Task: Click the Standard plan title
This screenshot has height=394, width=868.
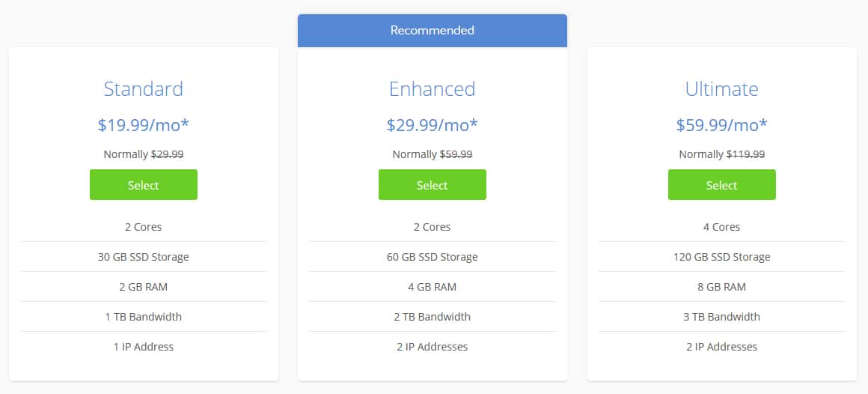Action: (x=144, y=89)
